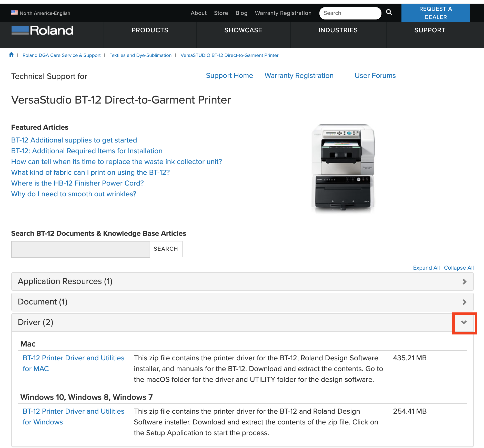Click the Featured Articles heading
The width and height of the screenshot is (484, 448).
pyautogui.click(x=40, y=127)
